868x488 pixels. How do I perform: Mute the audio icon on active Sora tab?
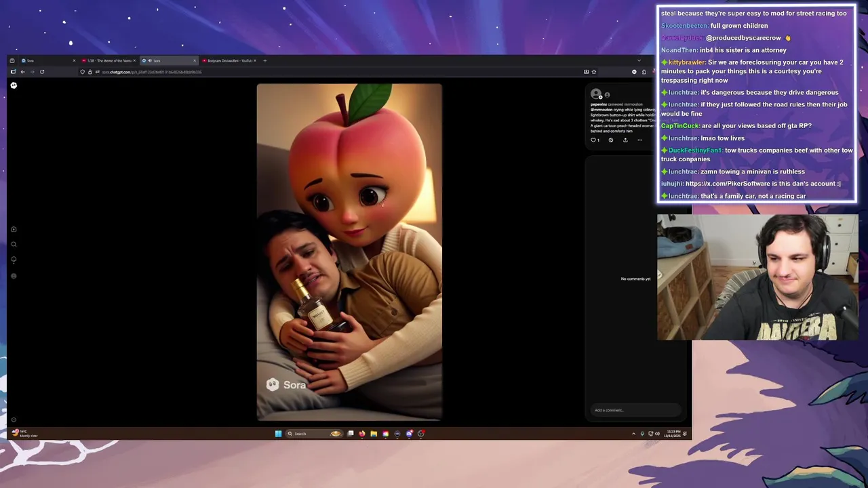[150, 61]
